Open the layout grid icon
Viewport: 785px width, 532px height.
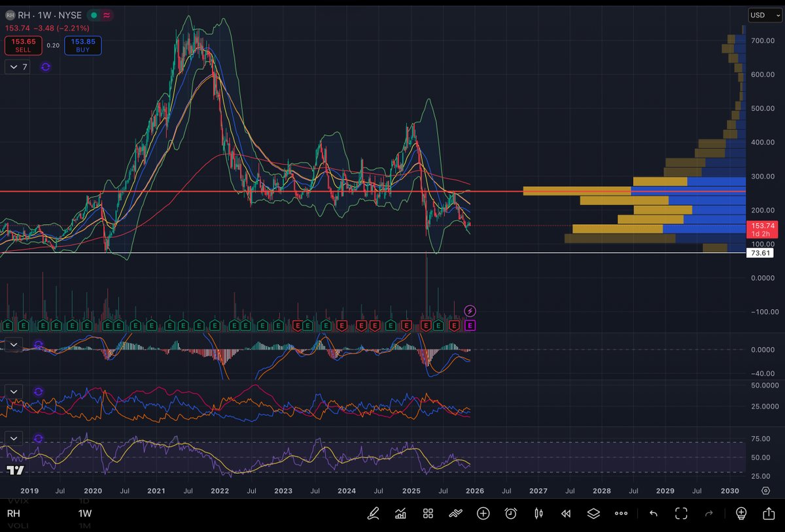(x=428, y=513)
